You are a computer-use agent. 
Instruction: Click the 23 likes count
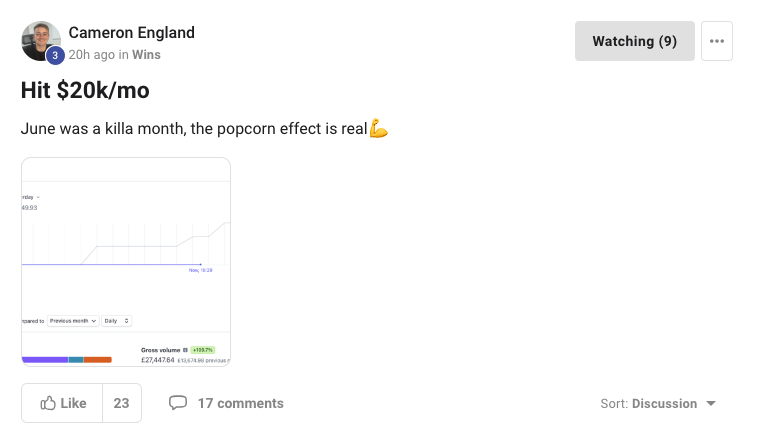(x=121, y=403)
